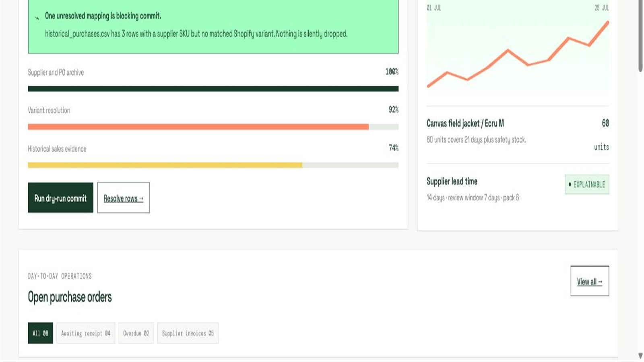Switch to the Overdue 02 tab
This screenshot has height=362, width=644.
click(x=136, y=333)
